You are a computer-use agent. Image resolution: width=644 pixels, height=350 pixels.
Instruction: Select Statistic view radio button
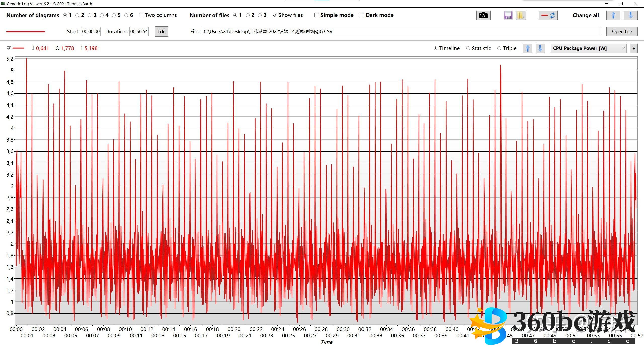(468, 48)
